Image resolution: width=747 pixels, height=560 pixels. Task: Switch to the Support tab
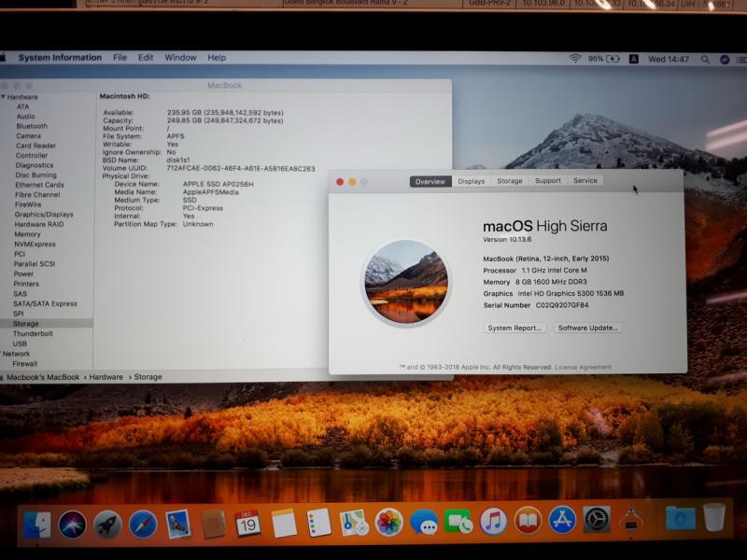548,180
